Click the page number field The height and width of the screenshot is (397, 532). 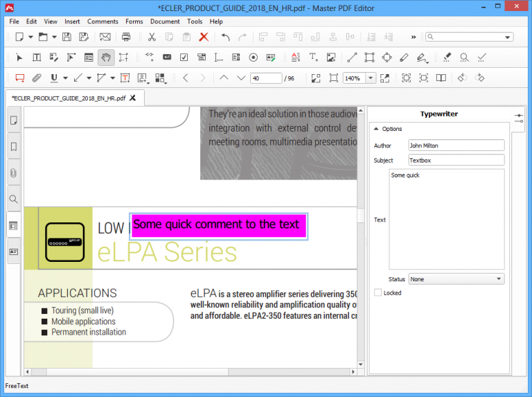[x=266, y=78]
